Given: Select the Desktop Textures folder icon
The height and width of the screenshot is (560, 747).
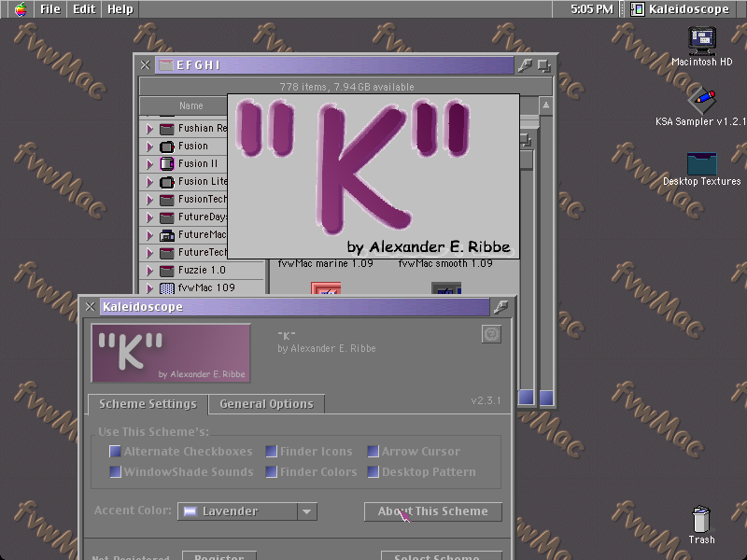Looking at the screenshot, I should point(702,163).
